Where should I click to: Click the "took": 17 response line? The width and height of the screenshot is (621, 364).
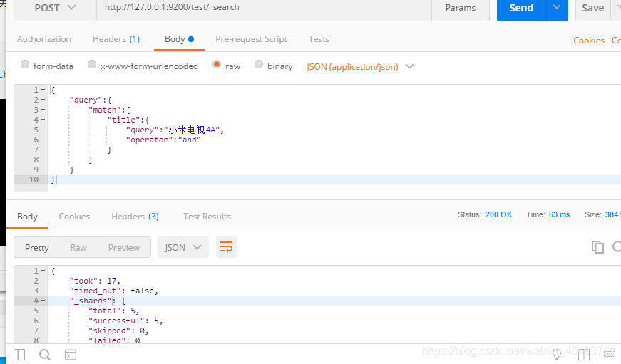point(95,281)
